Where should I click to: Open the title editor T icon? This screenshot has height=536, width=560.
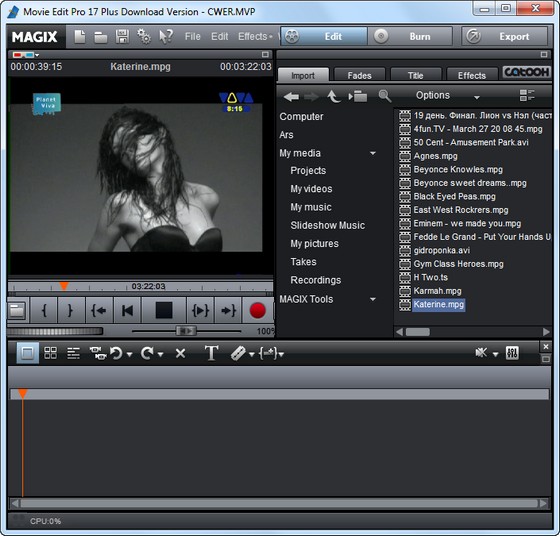point(211,353)
